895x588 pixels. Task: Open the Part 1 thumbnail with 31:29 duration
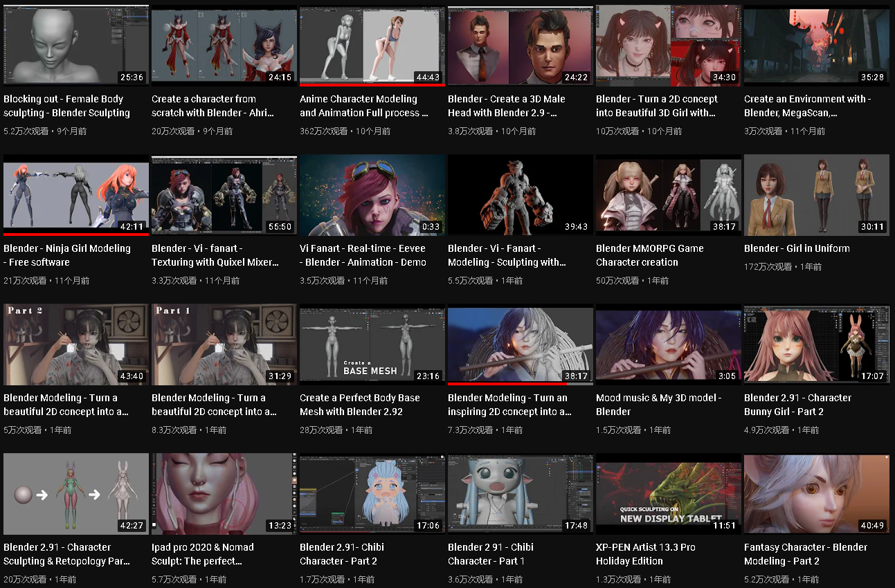[224, 344]
